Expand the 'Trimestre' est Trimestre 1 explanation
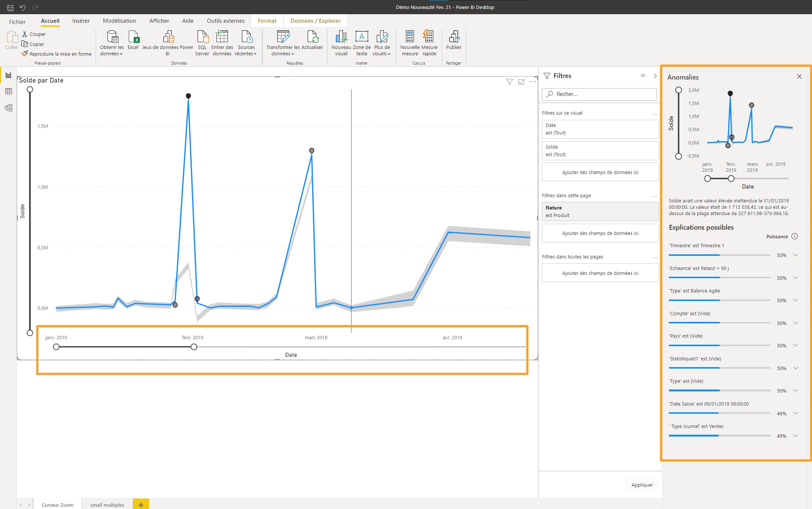Viewport: 812px width, 509px height. [796, 255]
